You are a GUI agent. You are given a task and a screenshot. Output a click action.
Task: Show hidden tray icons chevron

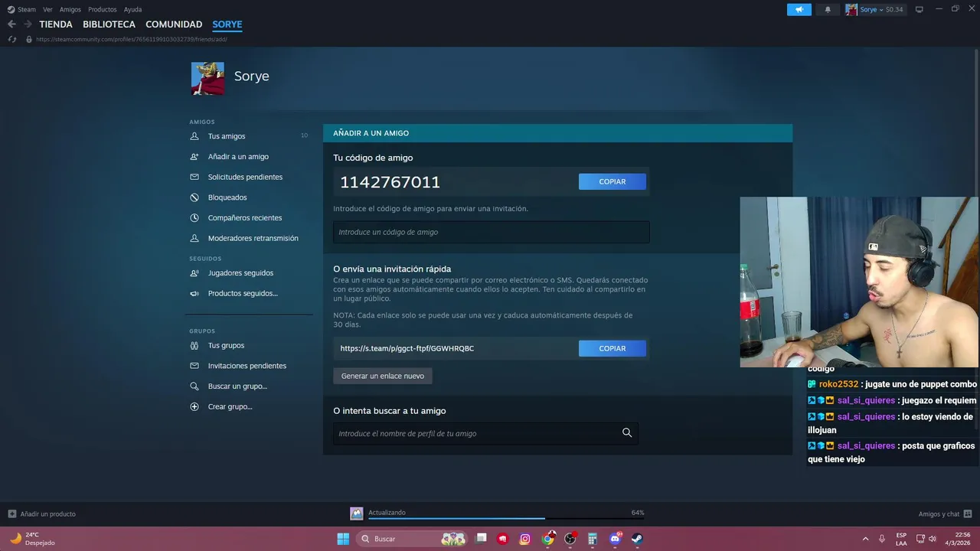866,539
